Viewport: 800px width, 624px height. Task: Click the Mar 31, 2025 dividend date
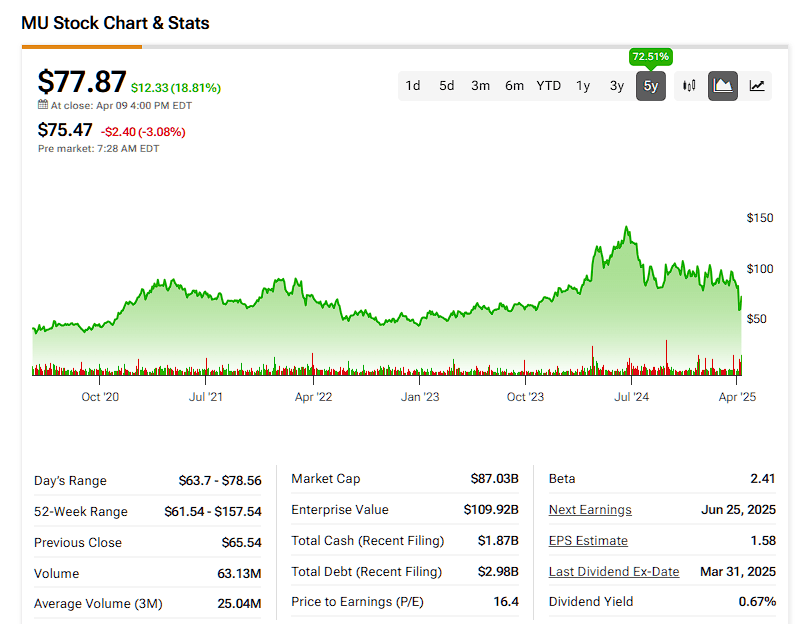coord(738,572)
